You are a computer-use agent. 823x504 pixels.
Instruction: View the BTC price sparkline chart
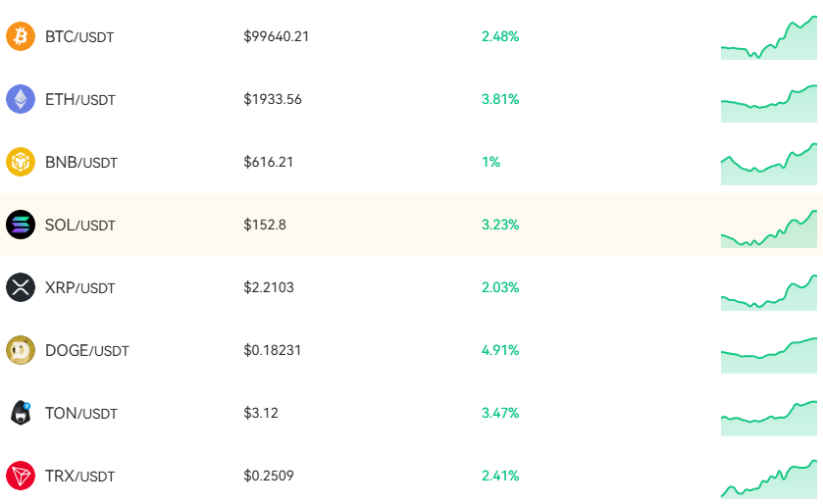pyautogui.click(x=769, y=38)
